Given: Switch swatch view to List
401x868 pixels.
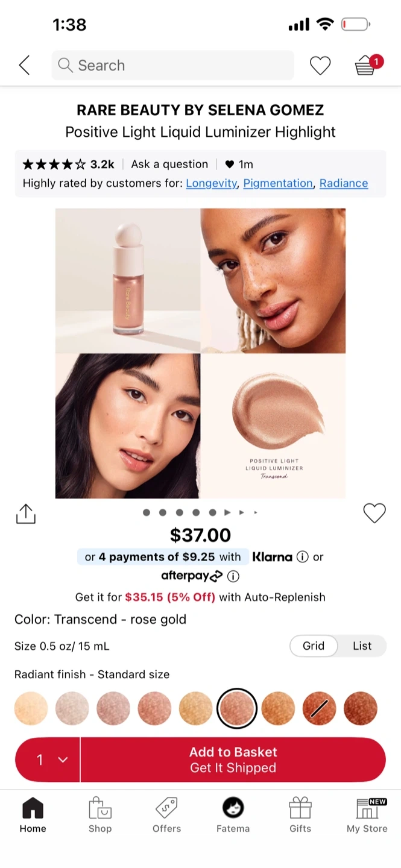Looking at the screenshot, I should 362,646.
